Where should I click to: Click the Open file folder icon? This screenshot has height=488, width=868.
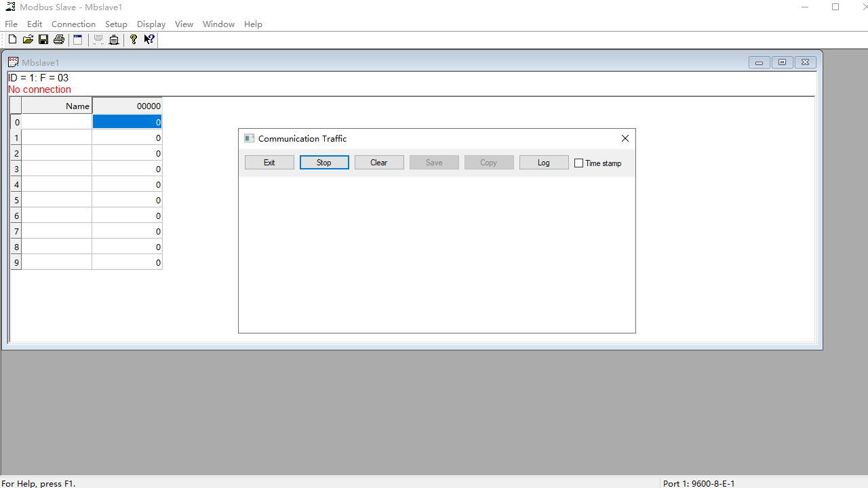(x=28, y=39)
